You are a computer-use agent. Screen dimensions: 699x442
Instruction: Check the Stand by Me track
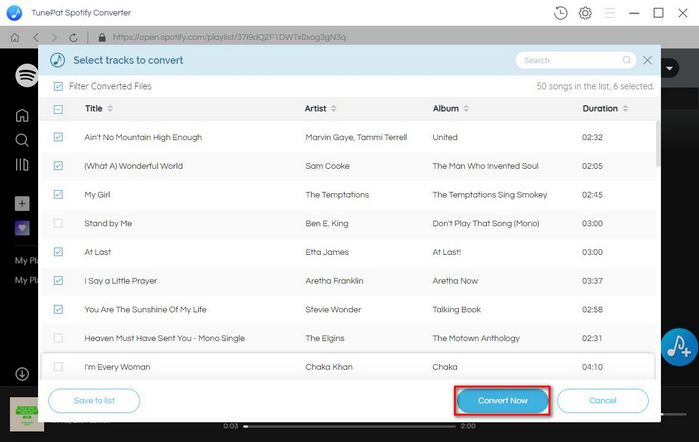click(x=58, y=223)
